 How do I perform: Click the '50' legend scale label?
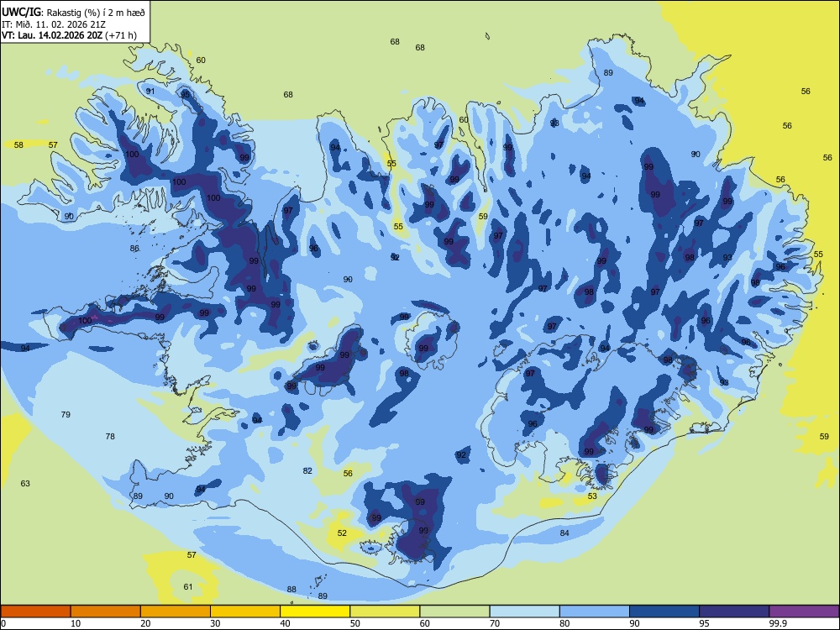click(354, 623)
